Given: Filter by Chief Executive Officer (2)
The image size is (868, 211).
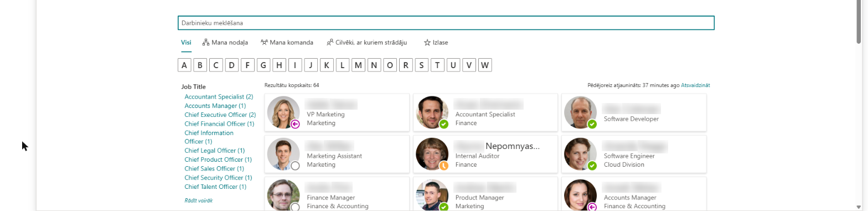Looking at the screenshot, I should (x=220, y=115).
